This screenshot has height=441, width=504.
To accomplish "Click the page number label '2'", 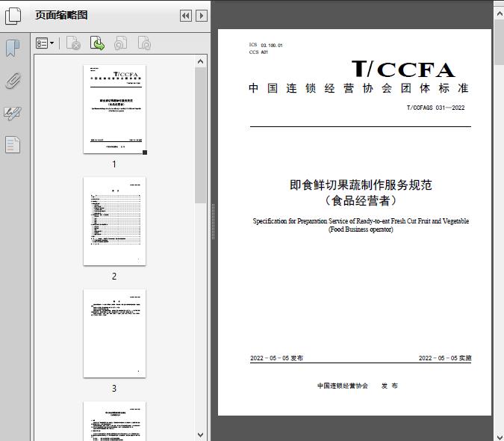I will pos(114,277).
